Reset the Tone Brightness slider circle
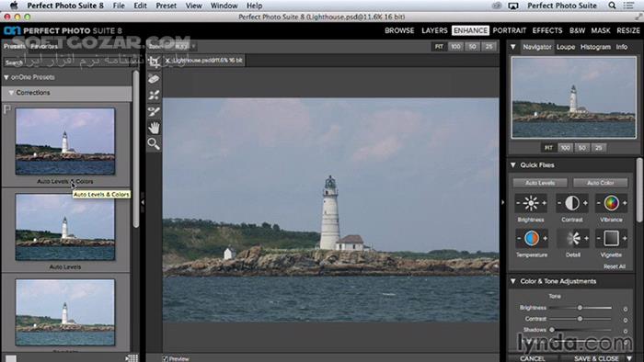The width and height of the screenshot is (644, 362). (x=625, y=309)
